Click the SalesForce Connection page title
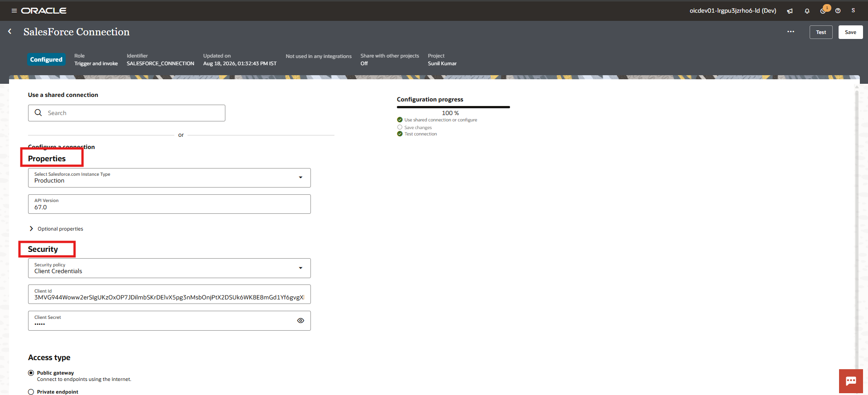 (x=76, y=32)
